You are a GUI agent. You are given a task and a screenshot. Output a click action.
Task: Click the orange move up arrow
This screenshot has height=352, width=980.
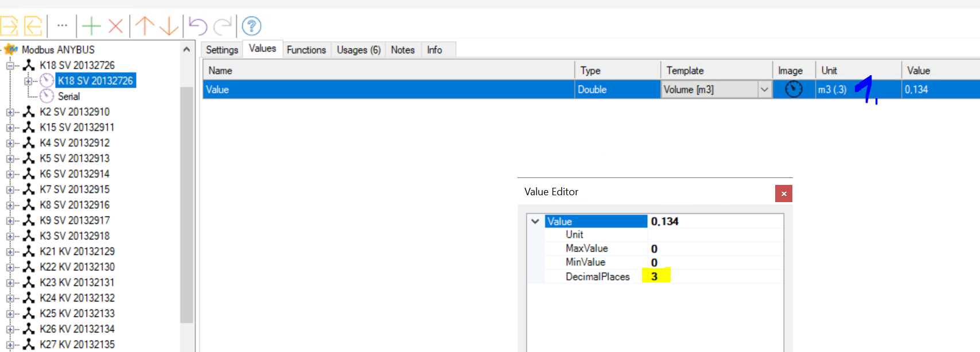pyautogui.click(x=145, y=26)
